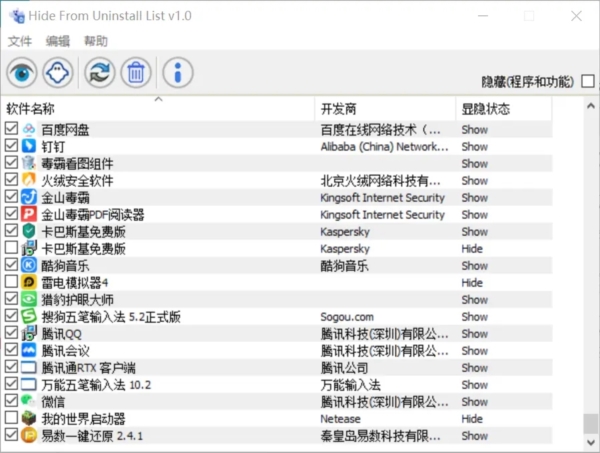The image size is (600, 453).
Task: Click Show status of 易数一键还原 2.4.1
Action: (x=474, y=435)
